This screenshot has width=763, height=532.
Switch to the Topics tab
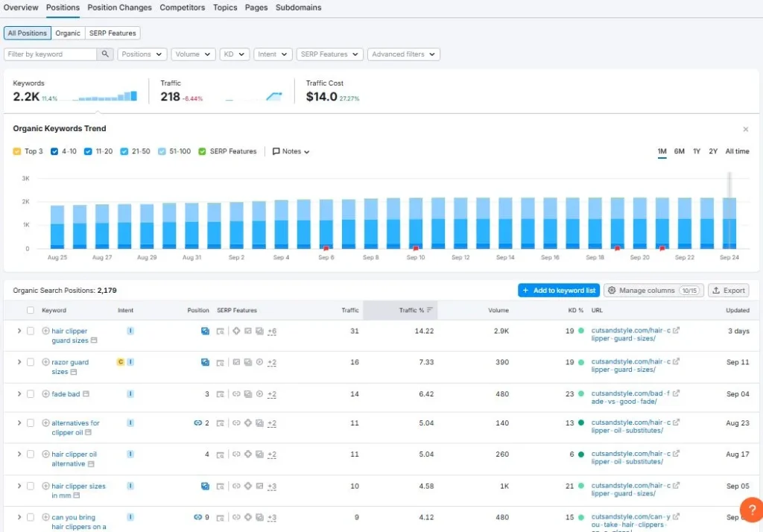225,7
